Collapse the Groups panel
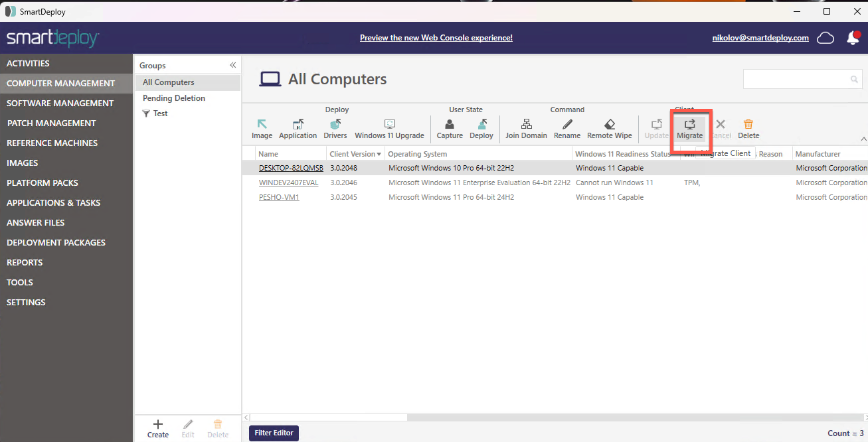Viewport: 868px width, 442px height. [233, 65]
